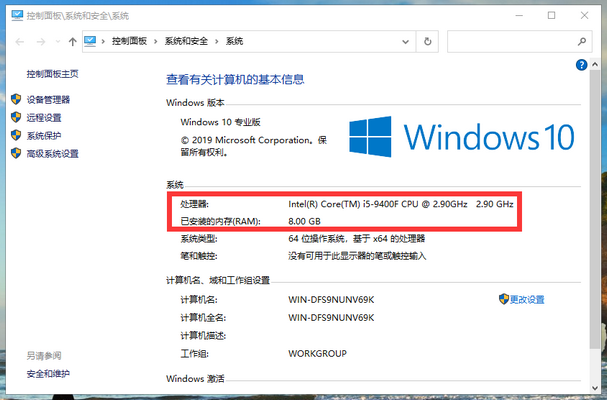Viewport: 607px width, 400px height.
Task: Click the Forward navigation arrow
Action: click(40, 42)
